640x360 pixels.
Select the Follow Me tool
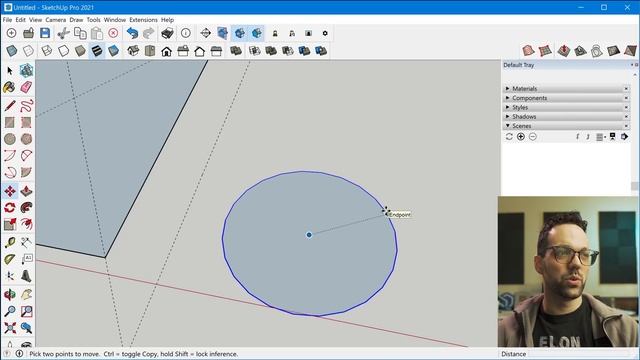27,208
